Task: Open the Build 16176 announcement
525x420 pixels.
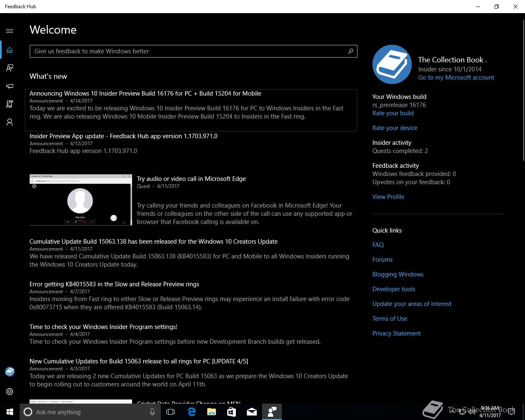Action: (x=191, y=110)
